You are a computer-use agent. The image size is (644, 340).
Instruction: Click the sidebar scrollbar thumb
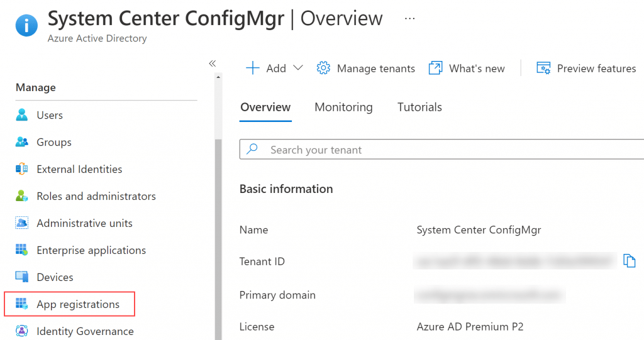tap(218, 239)
